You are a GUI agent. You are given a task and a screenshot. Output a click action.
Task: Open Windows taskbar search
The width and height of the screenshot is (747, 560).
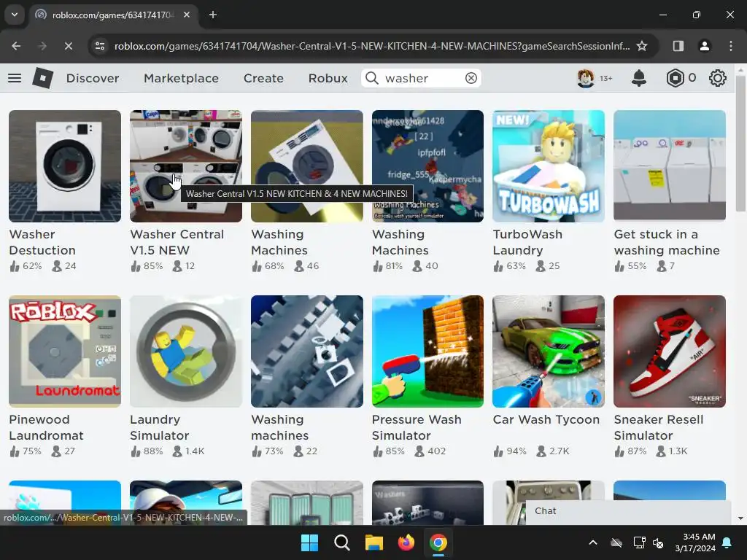pos(341,542)
